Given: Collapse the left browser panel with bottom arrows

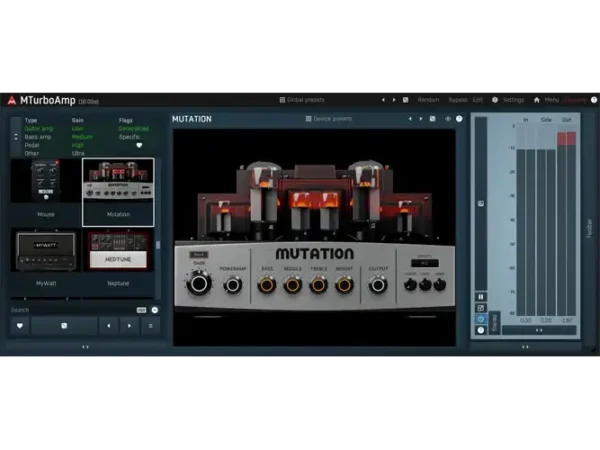Looking at the screenshot, I should click(85, 347).
